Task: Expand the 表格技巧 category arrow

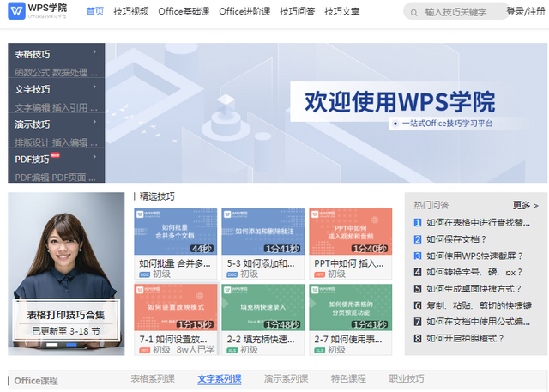Action: click(94, 51)
